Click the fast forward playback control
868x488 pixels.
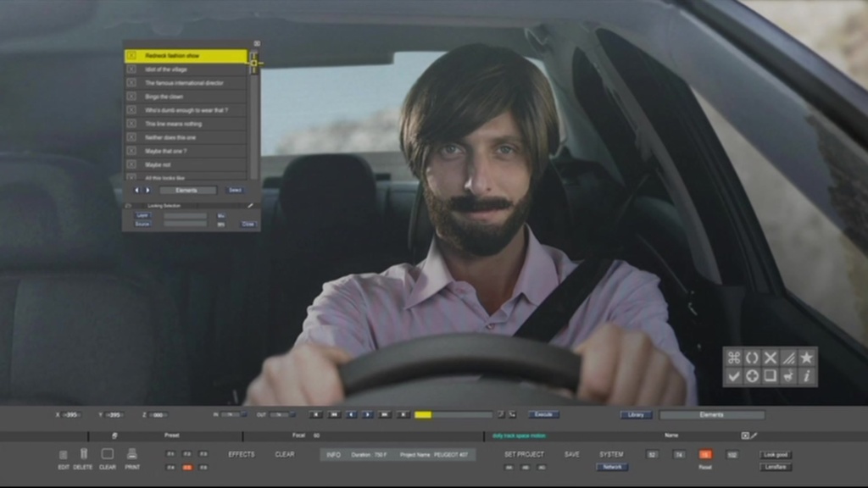385,413
